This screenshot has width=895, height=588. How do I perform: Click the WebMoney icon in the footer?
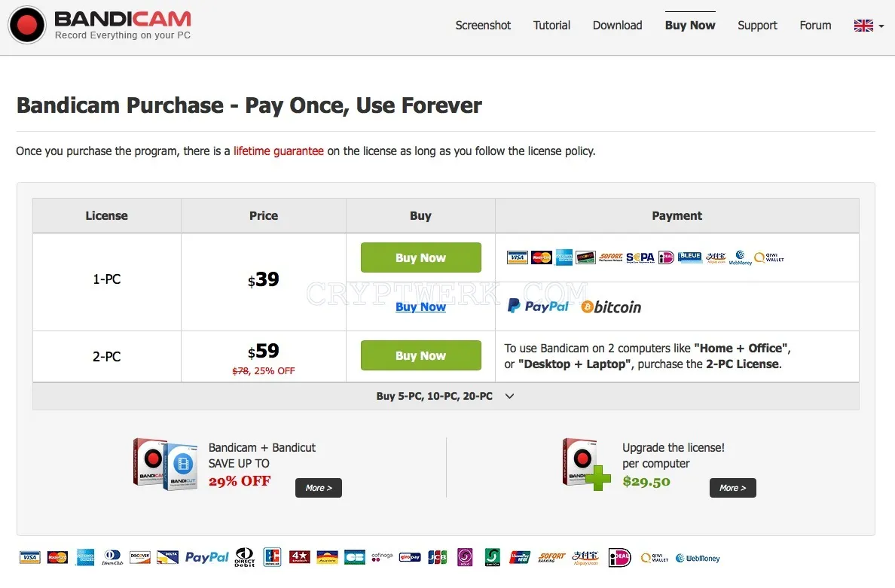pyautogui.click(x=698, y=559)
